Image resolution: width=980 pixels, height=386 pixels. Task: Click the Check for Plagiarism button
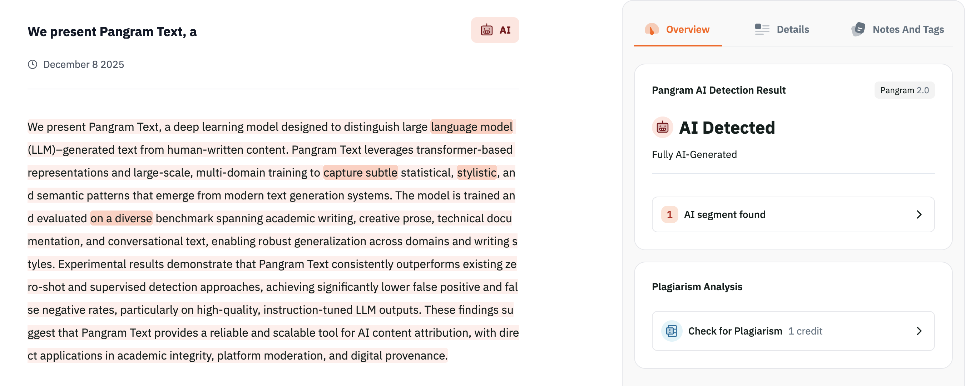[735, 331]
